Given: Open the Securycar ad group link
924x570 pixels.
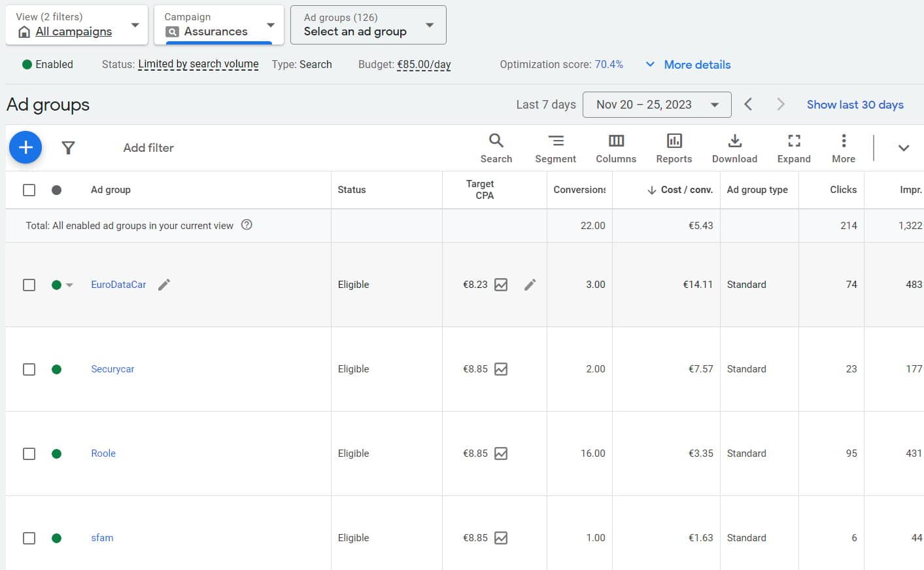Looking at the screenshot, I should 112,369.
